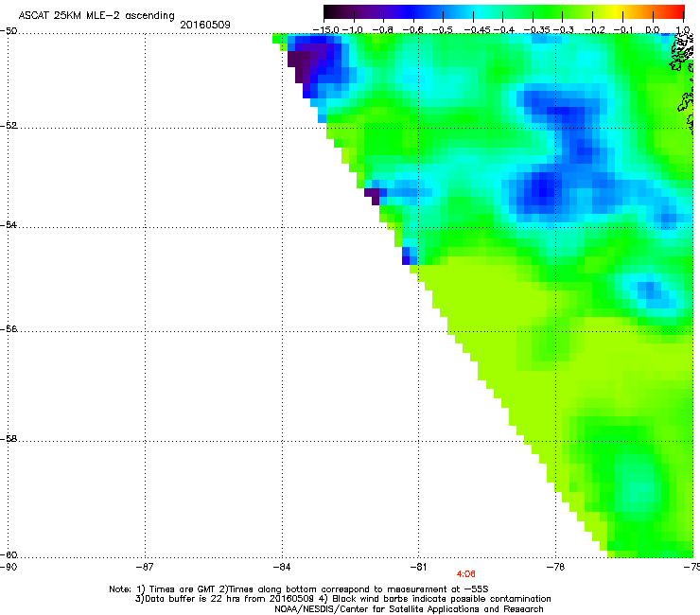Click the longitude label -78
The height and width of the screenshot is (615, 700).
[555, 567]
